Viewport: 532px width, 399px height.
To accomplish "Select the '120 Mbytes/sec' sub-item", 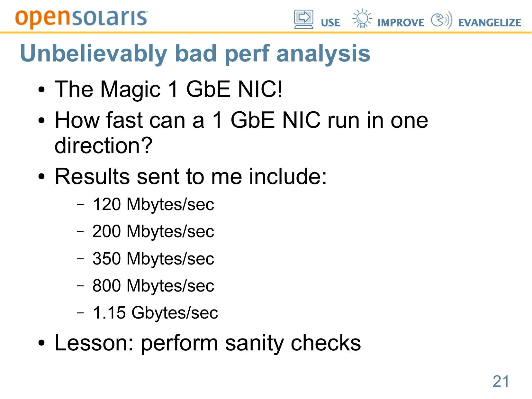I will tap(153, 204).
